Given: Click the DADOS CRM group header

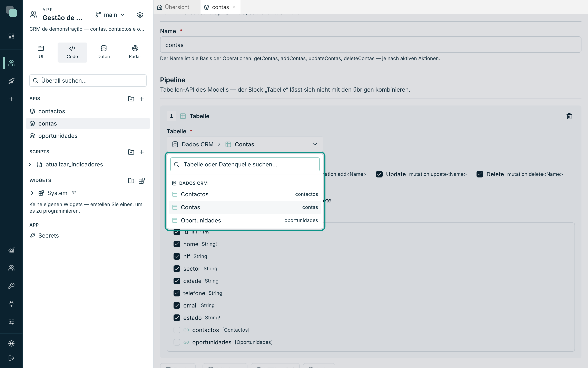Looking at the screenshot, I should (x=189, y=183).
